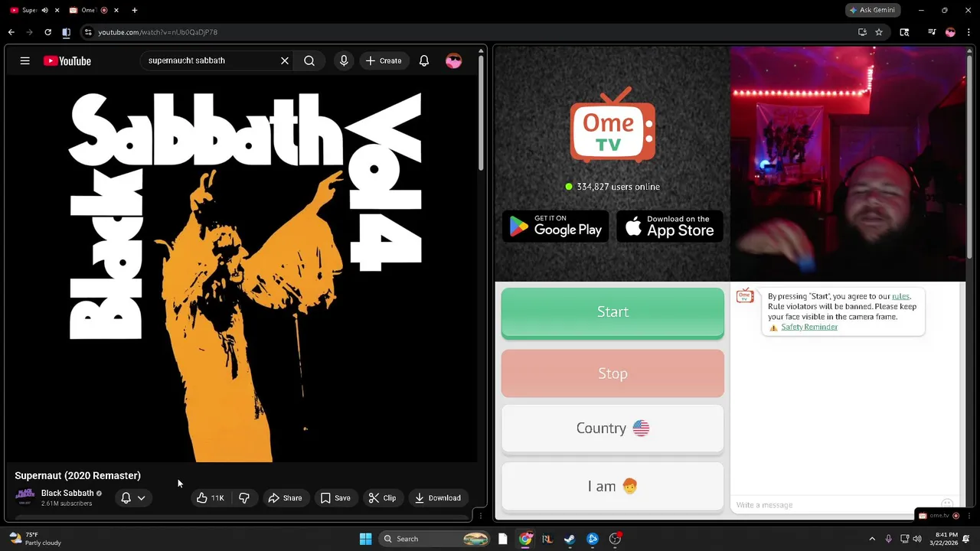980x551 pixels.
Task: Switch to the OmeTV browser tab
Action: pyautogui.click(x=87, y=10)
